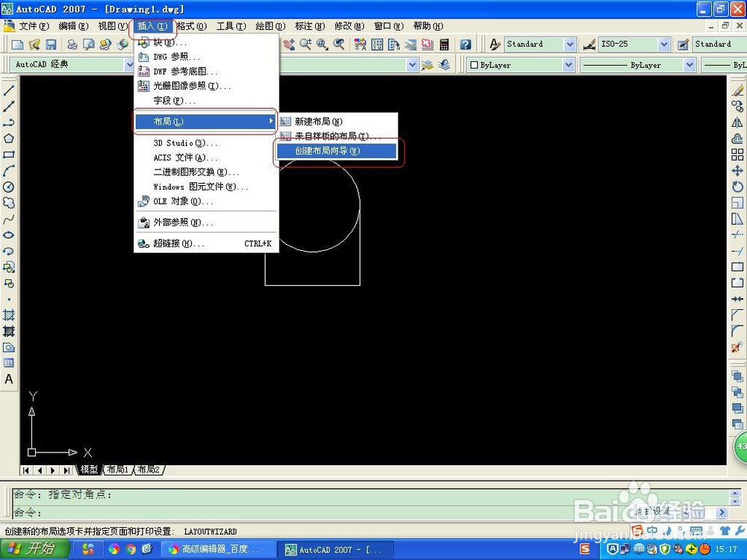Select the Table tool
747x560 pixels.
point(8,364)
